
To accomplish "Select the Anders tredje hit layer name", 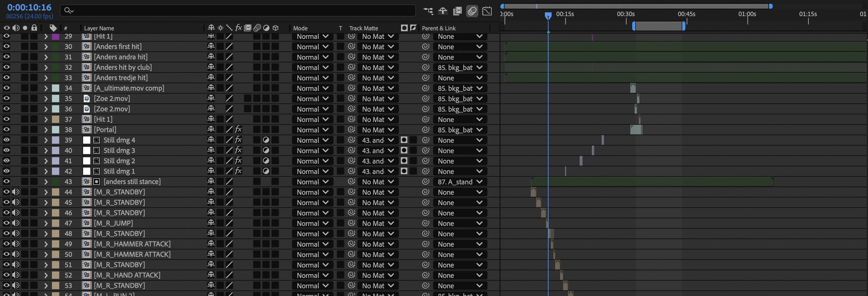I will click(x=120, y=78).
